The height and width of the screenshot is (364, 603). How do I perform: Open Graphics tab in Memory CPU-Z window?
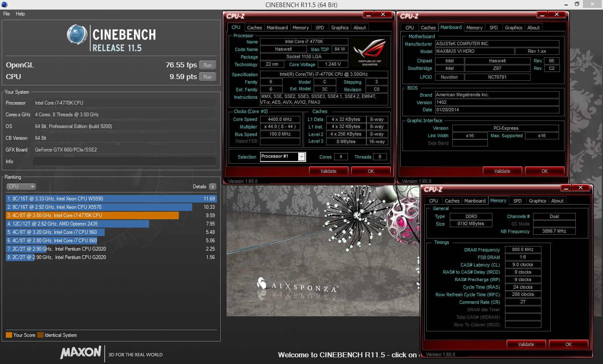pyautogui.click(x=537, y=201)
